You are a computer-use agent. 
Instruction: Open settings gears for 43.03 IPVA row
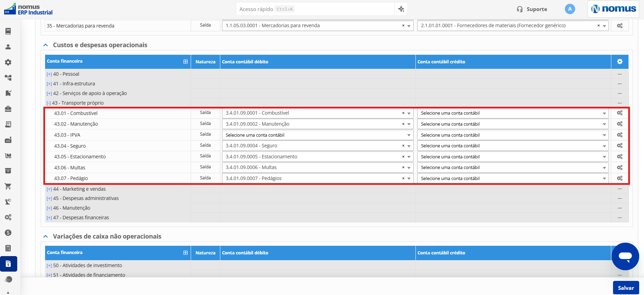point(620,135)
